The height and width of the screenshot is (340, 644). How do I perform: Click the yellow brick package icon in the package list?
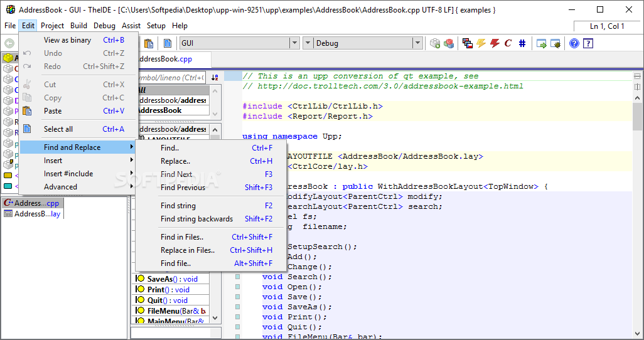[x=8, y=58]
